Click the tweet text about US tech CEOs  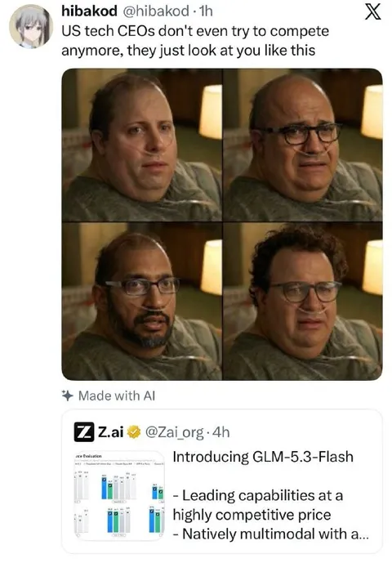pos(195,41)
